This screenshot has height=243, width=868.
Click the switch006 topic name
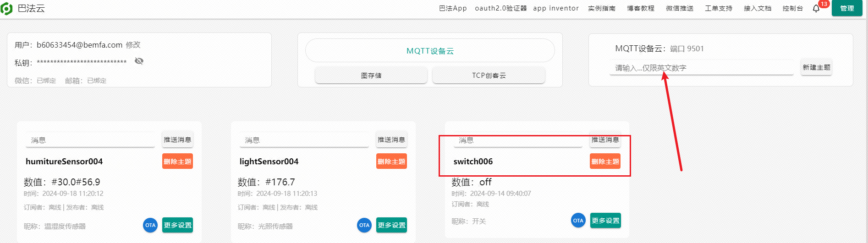473,161
